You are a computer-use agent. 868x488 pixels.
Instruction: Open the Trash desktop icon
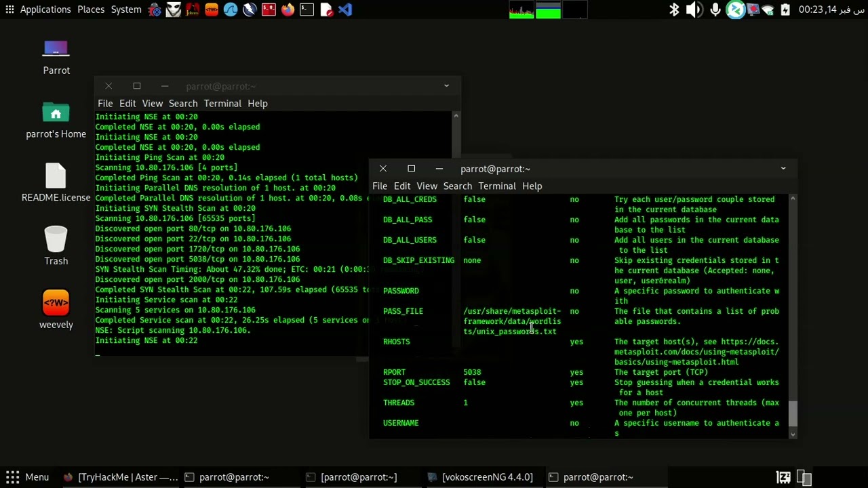pos(56,245)
